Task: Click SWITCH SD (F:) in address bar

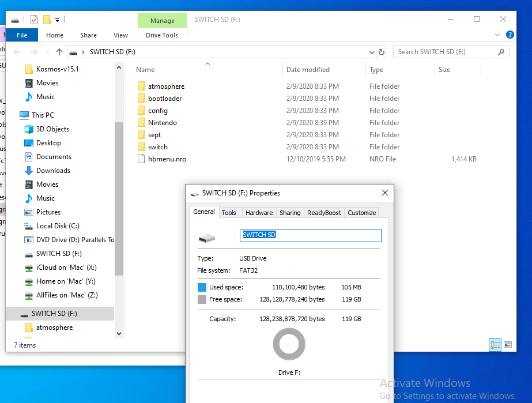Action: click(x=112, y=52)
